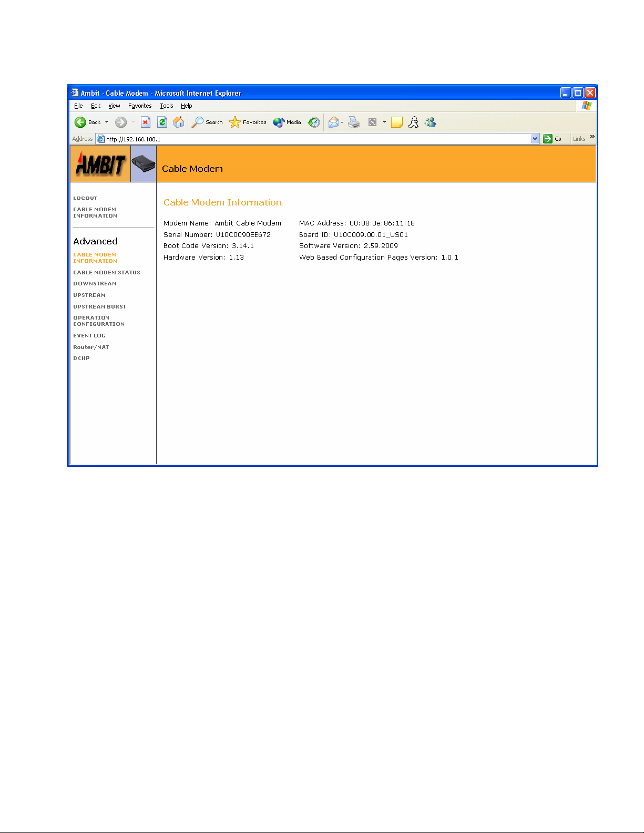Open the basic Cable Modem Information link

coord(95,212)
